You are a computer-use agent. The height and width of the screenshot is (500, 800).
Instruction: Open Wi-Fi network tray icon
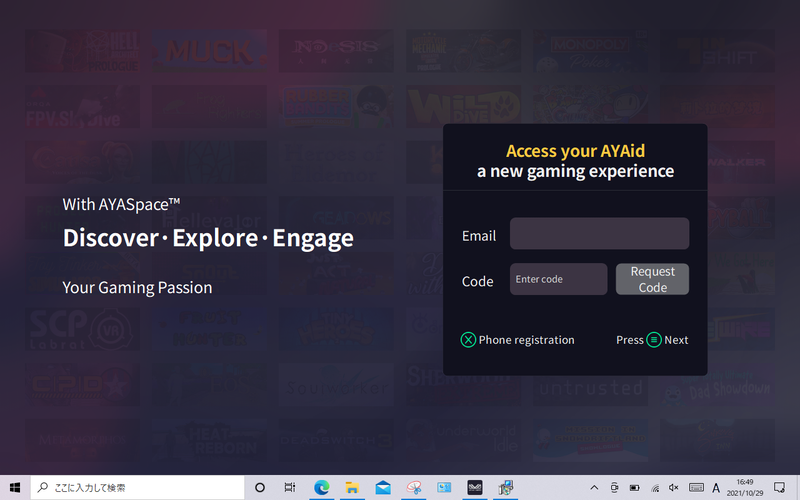(x=655, y=488)
